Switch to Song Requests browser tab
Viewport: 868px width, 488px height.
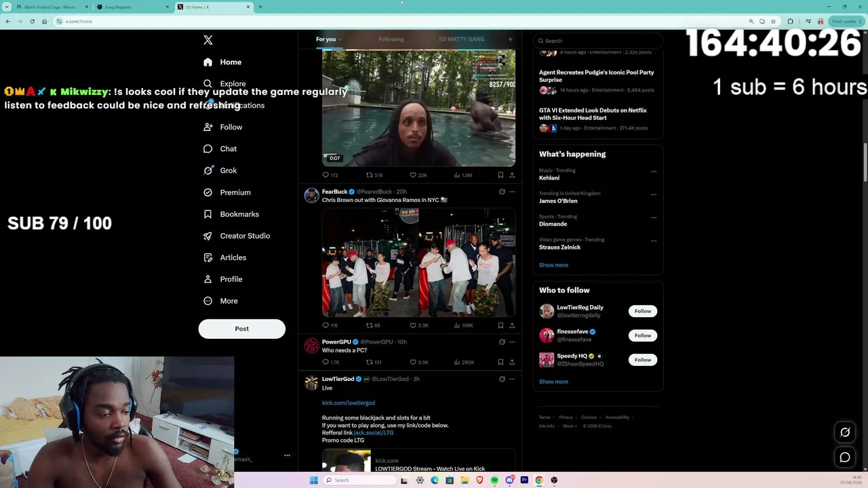click(x=131, y=7)
